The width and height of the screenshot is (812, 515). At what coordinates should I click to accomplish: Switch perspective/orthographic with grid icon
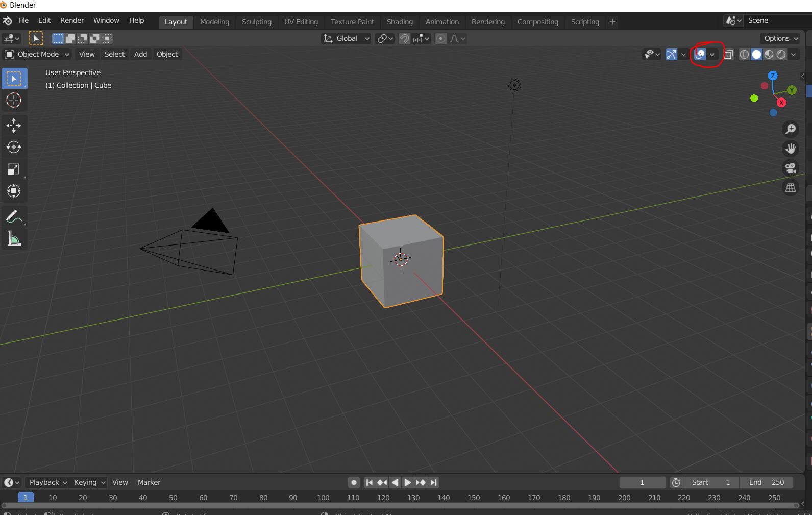(791, 188)
